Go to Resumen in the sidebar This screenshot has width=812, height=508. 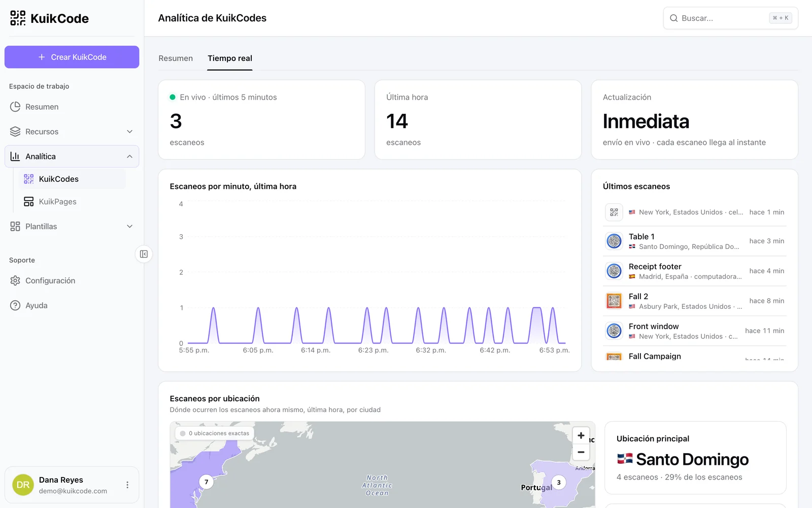point(72,107)
